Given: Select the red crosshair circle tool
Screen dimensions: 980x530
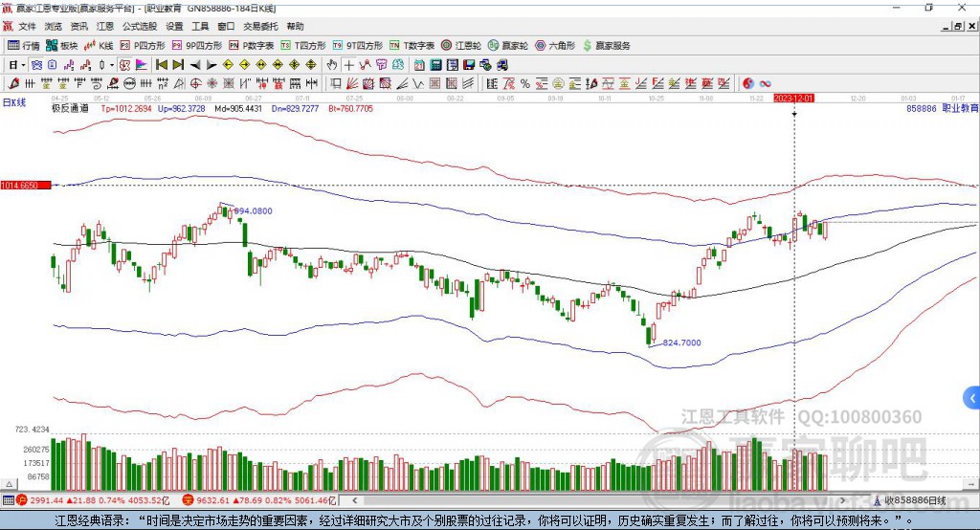Looking at the screenshot, I should pyautogui.click(x=195, y=83).
